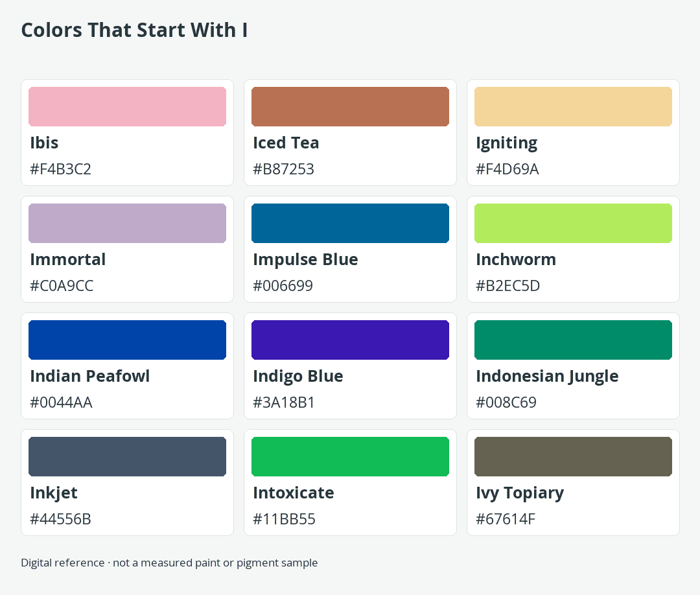The width and height of the screenshot is (700, 595).
Task: Click the Impulse Blue swatch
Action: click(x=350, y=223)
